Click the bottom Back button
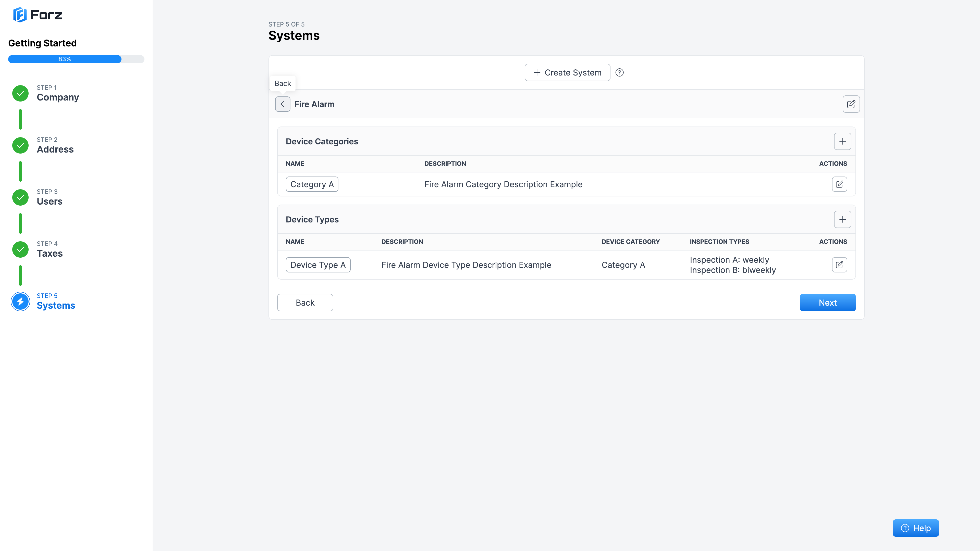 [305, 303]
